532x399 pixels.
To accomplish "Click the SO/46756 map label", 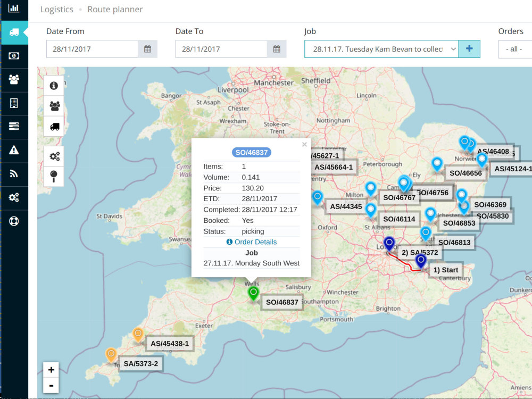I will tap(433, 193).
